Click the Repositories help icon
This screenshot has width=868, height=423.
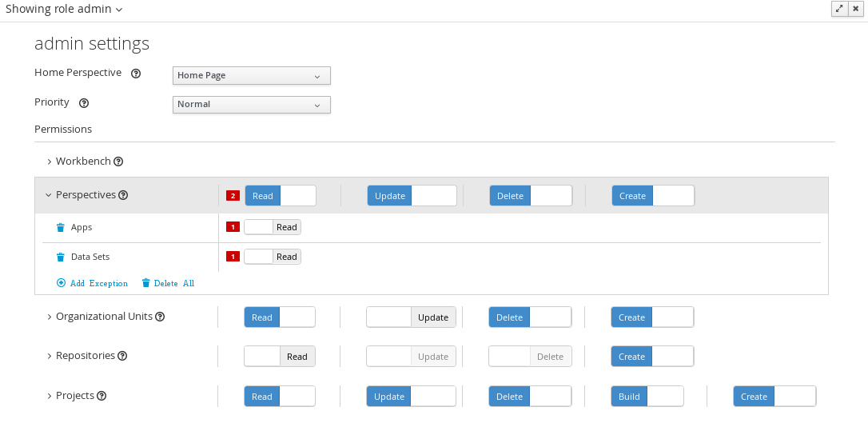click(122, 356)
